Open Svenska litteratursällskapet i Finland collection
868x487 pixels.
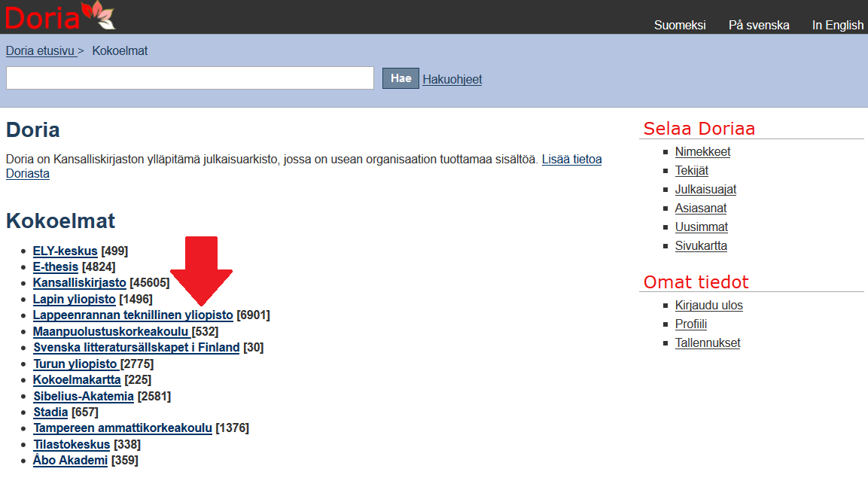[x=136, y=348]
